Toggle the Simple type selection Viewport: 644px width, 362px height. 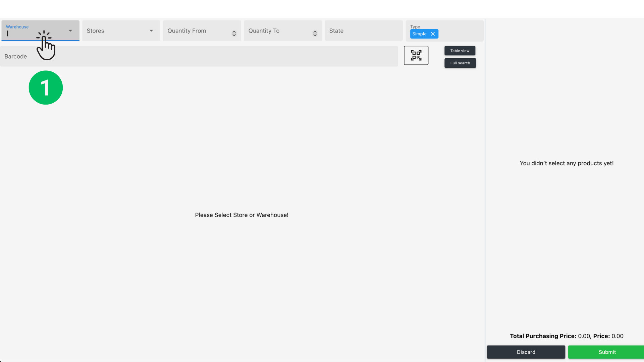(419, 34)
